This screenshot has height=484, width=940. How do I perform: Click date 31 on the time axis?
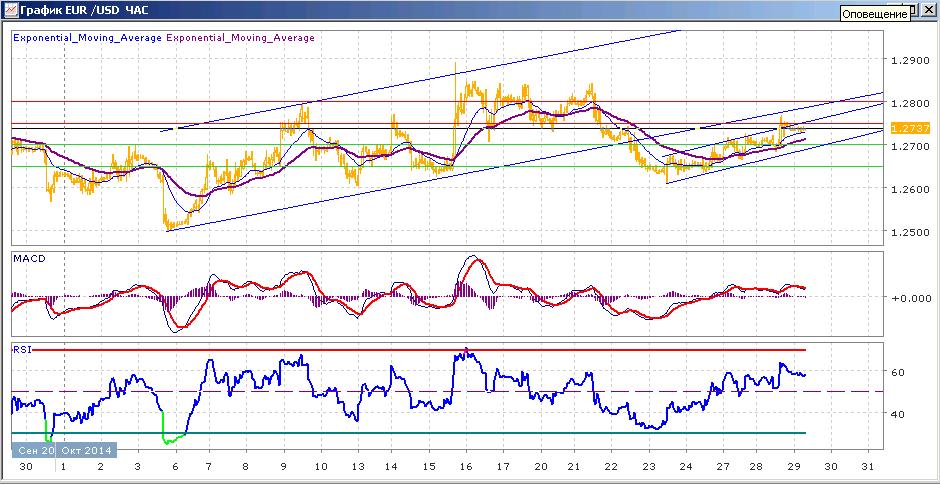pyautogui.click(x=868, y=466)
